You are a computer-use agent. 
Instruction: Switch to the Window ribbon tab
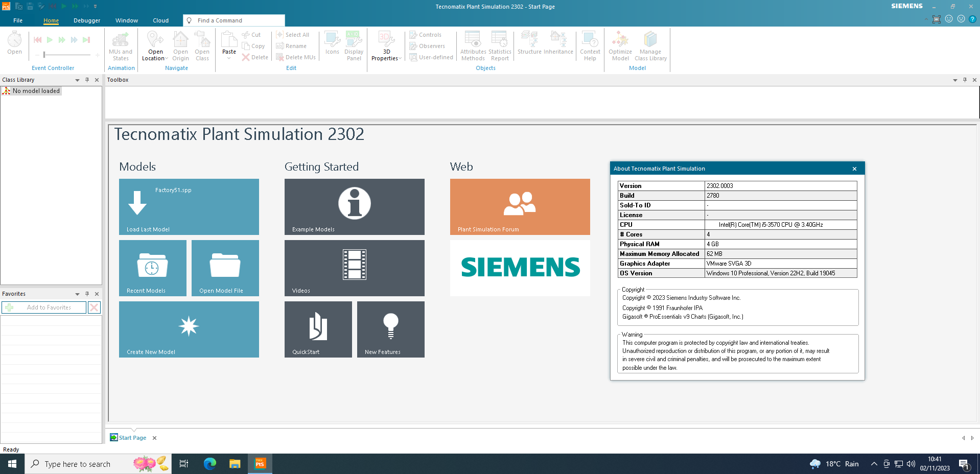pyautogui.click(x=127, y=20)
